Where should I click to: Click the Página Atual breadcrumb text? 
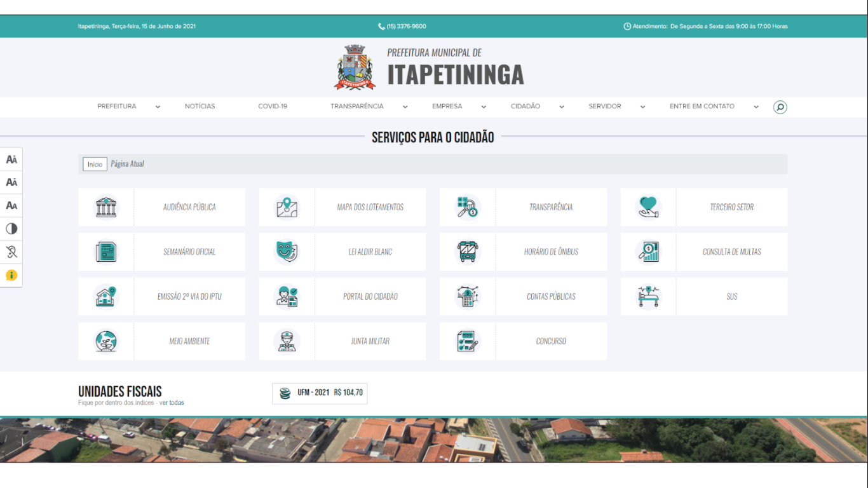click(128, 164)
